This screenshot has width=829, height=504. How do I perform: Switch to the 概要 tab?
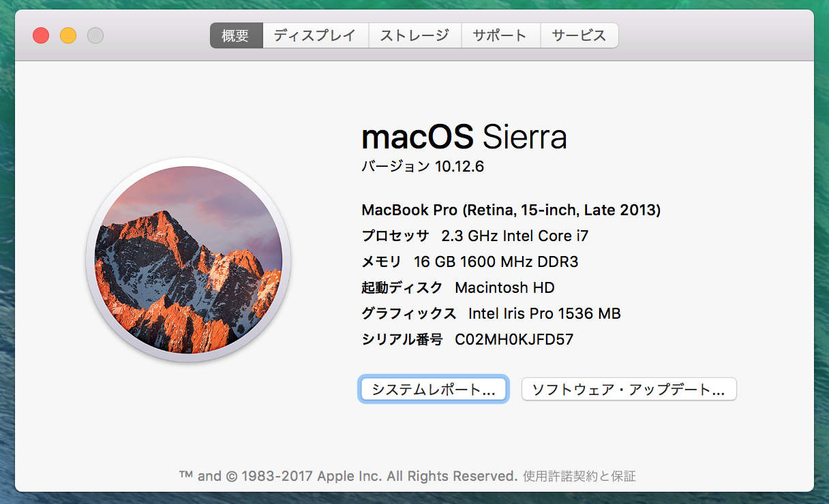[x=236, y=35]
